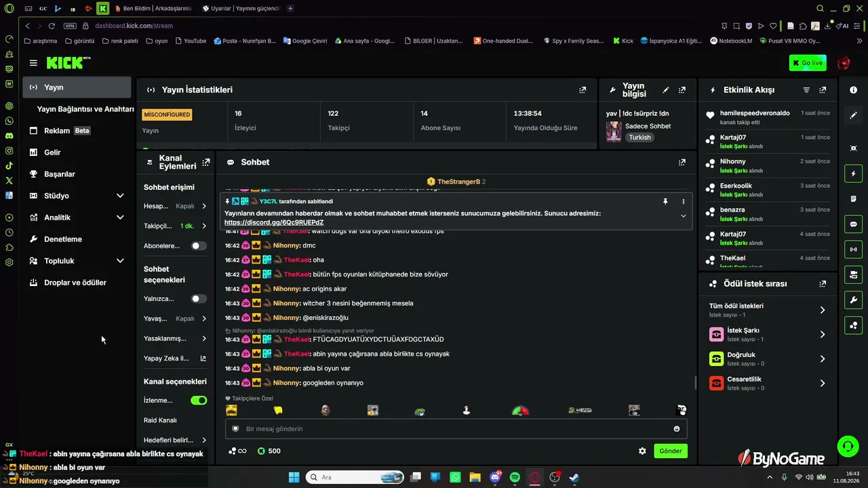Pop out the Yayın İstatistikleri panel
The image size is (868, 488).
pyautogui.click(x=583, y=89)
